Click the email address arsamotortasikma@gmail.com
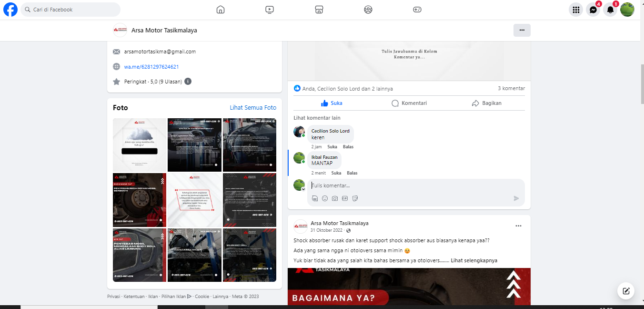The height and width of the screenshot is (309, 644). coord(160,51)
